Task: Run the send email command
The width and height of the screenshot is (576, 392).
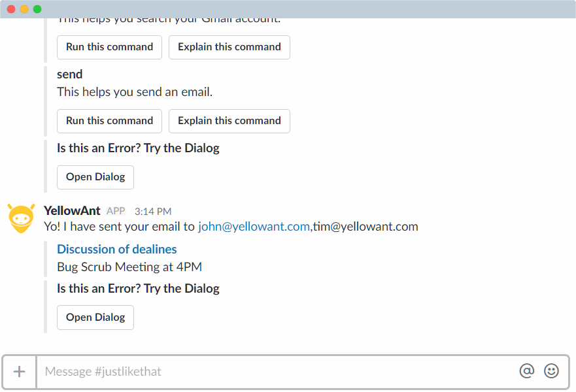Action: 109,121
